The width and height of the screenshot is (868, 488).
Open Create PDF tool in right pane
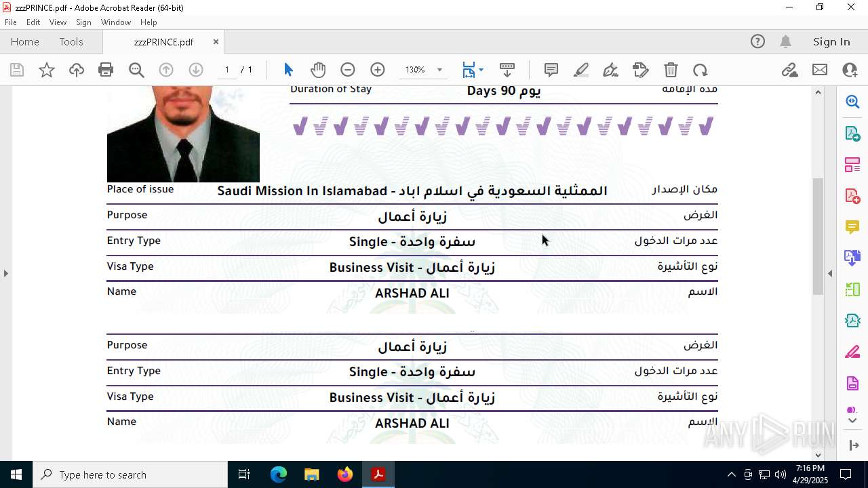coord(852,196)
